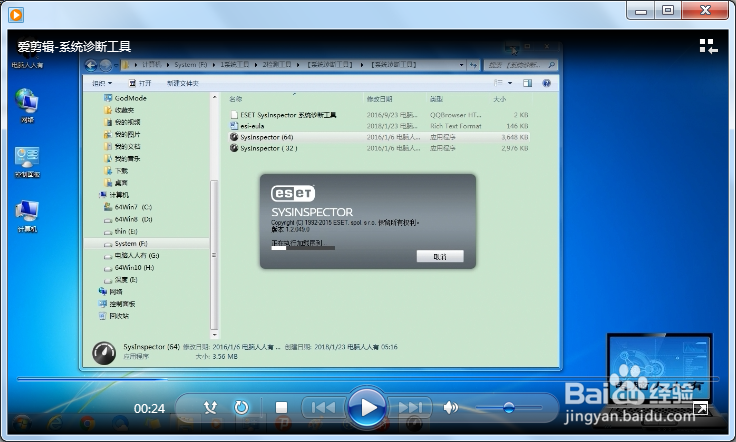Viewport: 736px width, 442px height.
Task: Click the SysInspector (64) file icon
Action: 234,137
